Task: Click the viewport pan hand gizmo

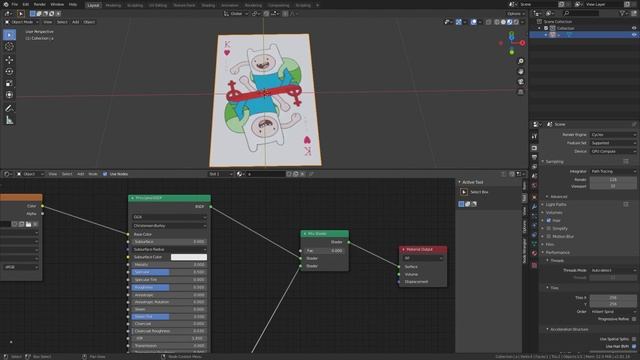Action: click(520, 72)
